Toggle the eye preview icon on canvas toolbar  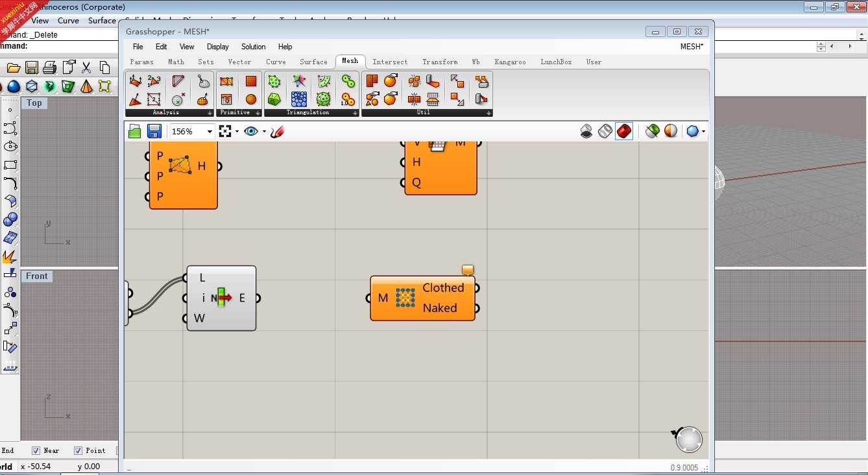tap(251, 132)
